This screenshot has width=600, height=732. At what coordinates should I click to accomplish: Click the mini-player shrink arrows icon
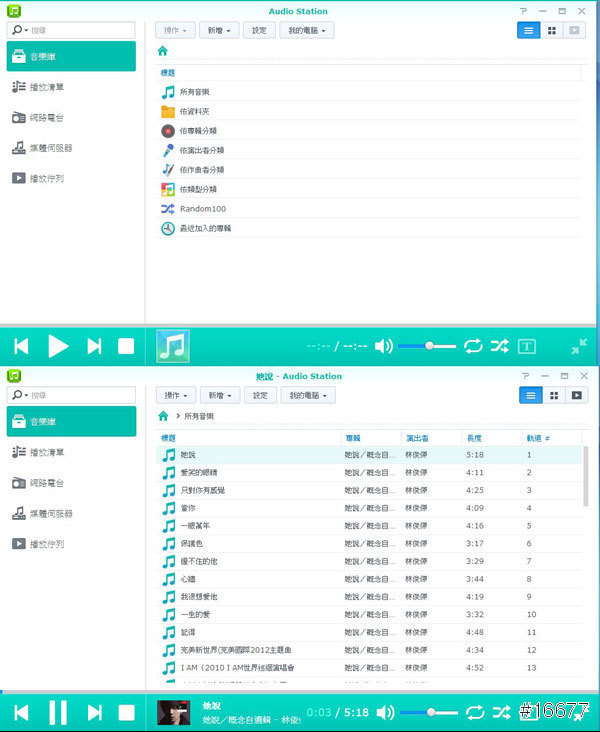click(x=579, y=346)
